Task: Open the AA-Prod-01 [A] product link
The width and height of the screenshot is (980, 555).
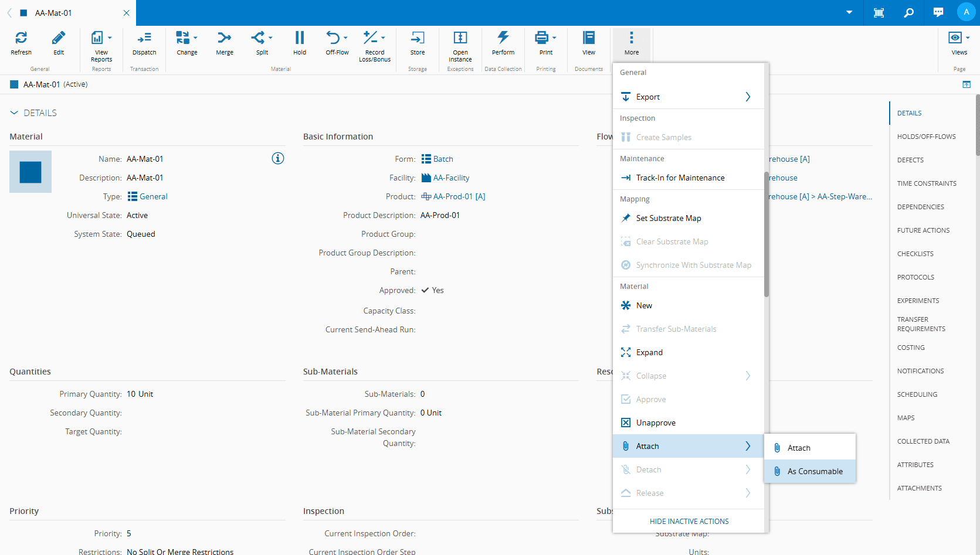Action: coord(459,196)
